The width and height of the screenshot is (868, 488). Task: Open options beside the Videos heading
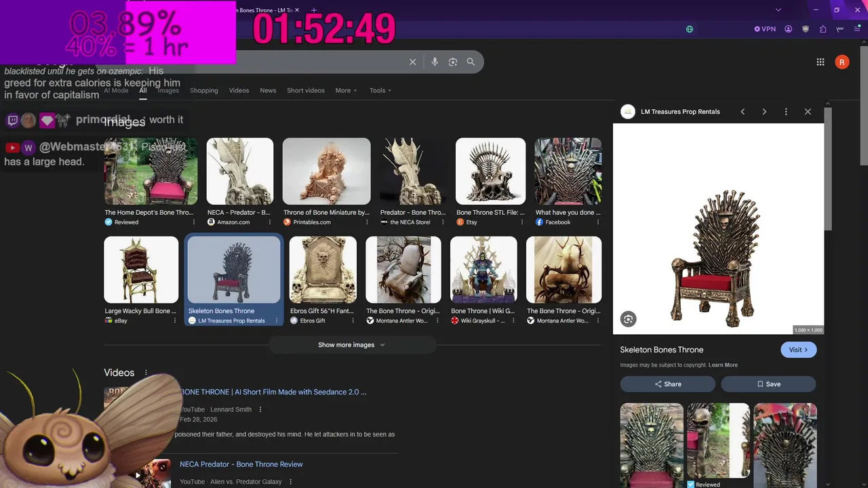click(146, 373)
